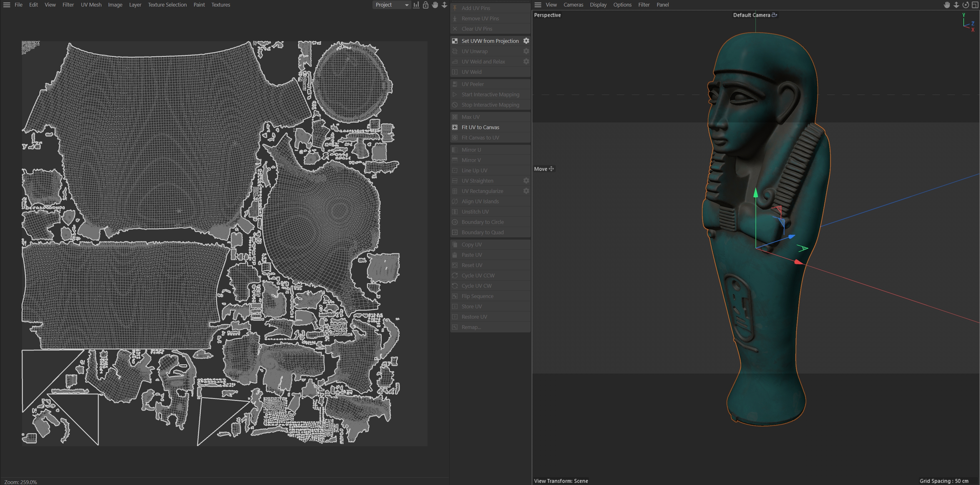This screenshot has width=980, height=485.
Task: Open the UV Mesh menu
Action: click(x=91, y=5)
